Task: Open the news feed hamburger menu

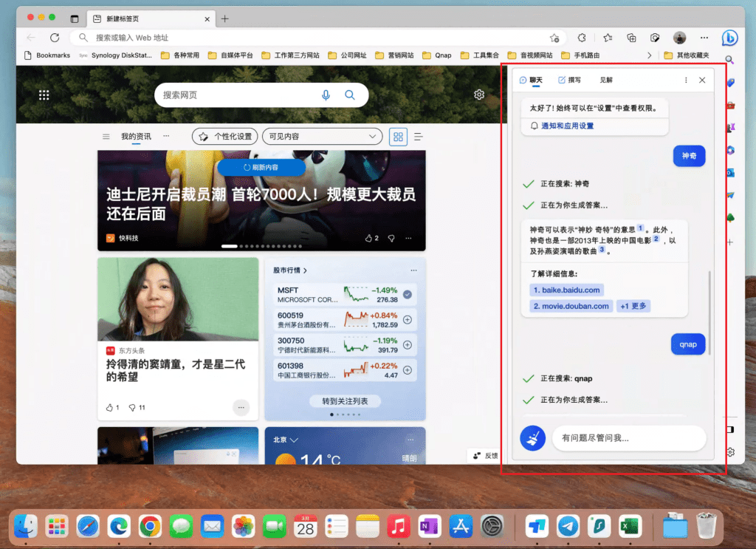Action: pos(106,137)
